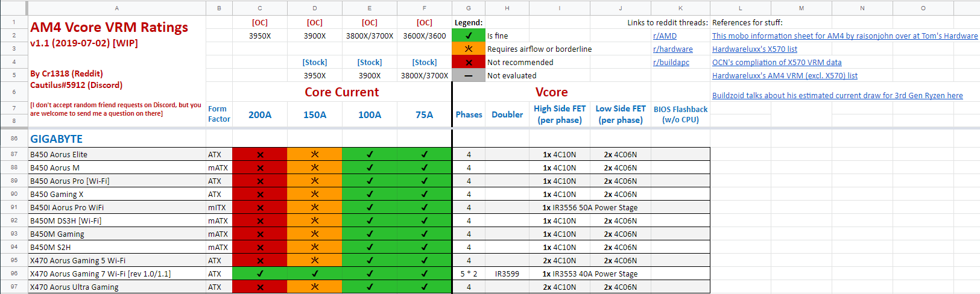
Task: Click the 'Legend:' label cell
Action: click(x=469, y=23)
